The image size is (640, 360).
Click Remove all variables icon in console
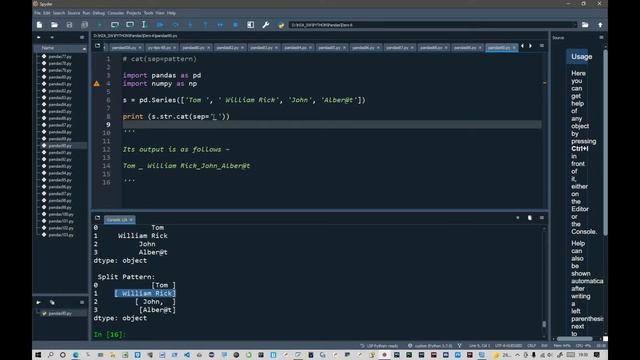tap(529, 218)
